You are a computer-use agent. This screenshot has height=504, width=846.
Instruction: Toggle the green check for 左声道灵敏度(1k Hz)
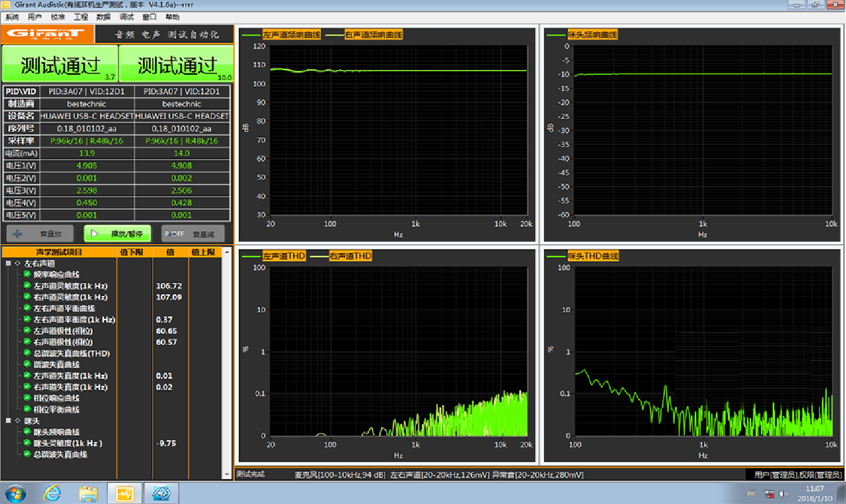point(27,285)
